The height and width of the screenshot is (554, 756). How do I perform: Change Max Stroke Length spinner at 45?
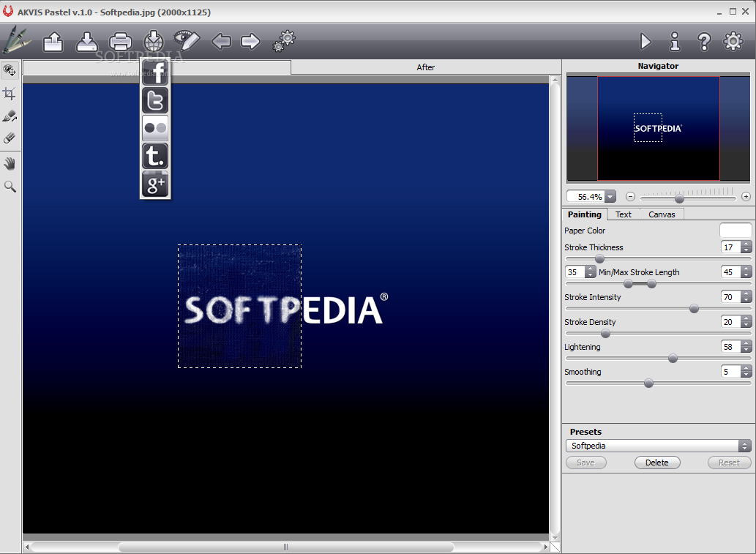point(746,272)
